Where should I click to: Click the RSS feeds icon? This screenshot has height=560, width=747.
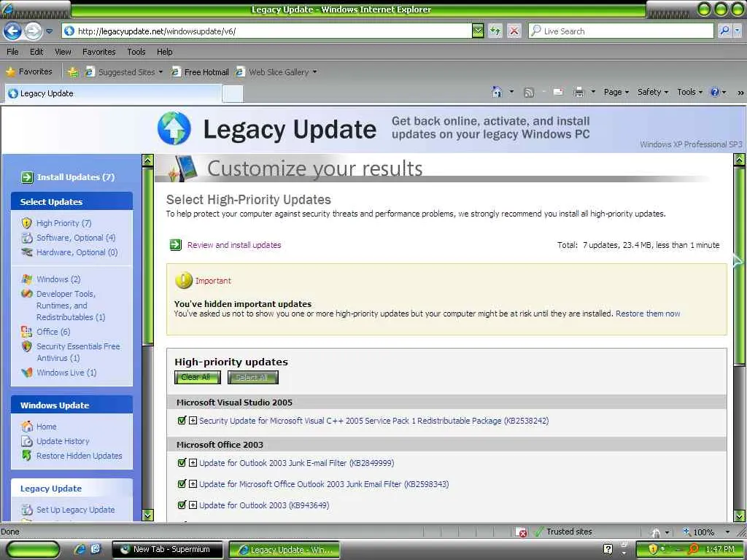(528, 93)
